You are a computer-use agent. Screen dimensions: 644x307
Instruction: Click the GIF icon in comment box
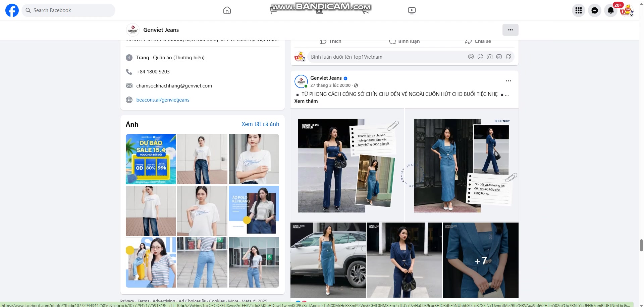(x=499, y=57)
